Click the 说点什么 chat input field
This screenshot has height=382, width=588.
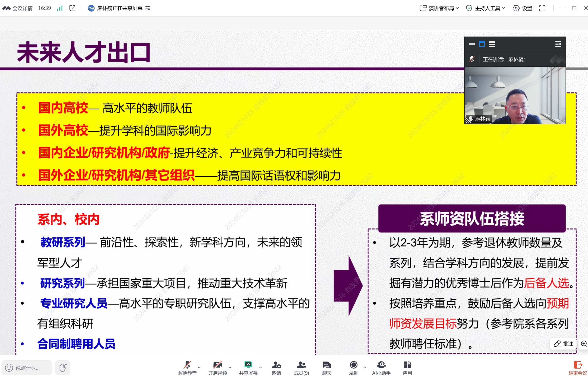(x=27, y=368)
